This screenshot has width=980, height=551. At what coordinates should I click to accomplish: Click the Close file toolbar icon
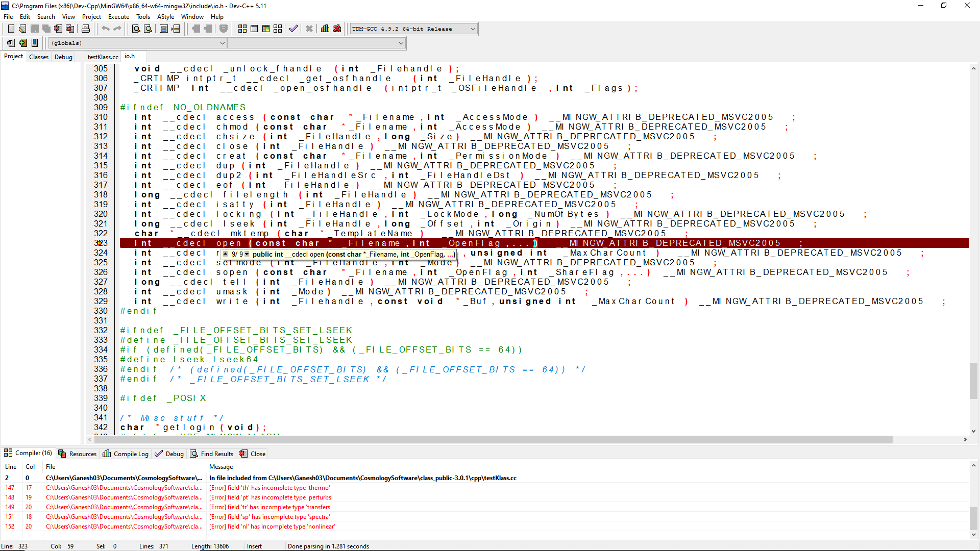[58, 29]
